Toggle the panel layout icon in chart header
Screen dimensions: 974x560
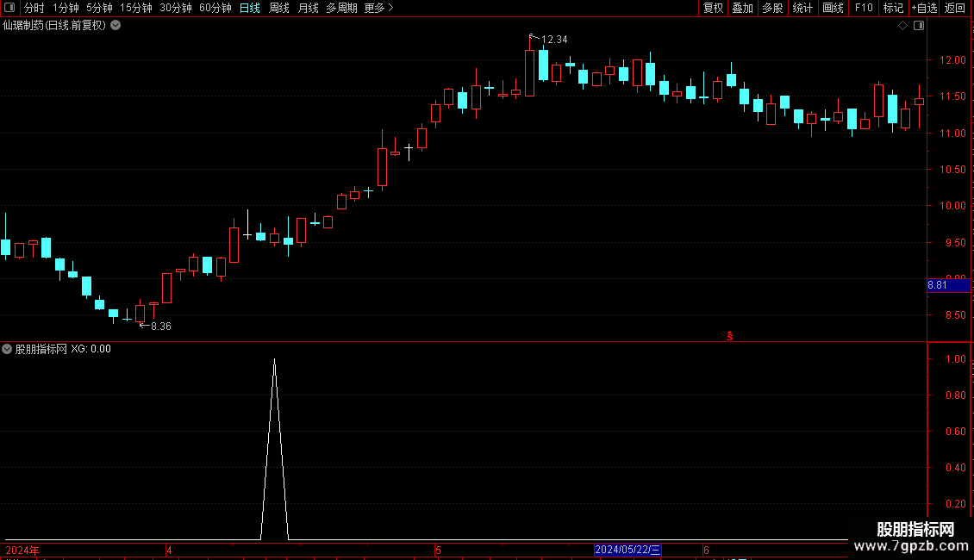(919, 26)
